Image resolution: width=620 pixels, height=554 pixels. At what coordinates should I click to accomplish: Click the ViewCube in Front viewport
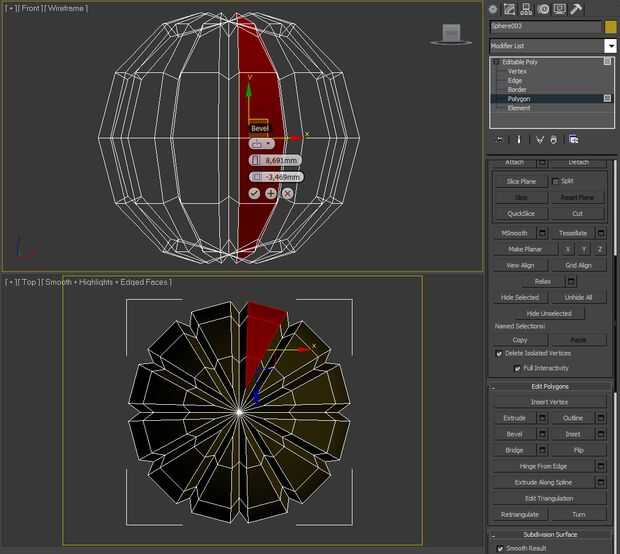[x=450, y=34]
